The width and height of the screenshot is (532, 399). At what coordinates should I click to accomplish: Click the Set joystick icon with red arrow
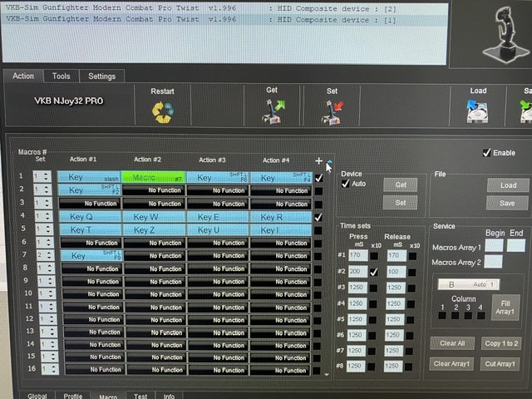[332, 113]
